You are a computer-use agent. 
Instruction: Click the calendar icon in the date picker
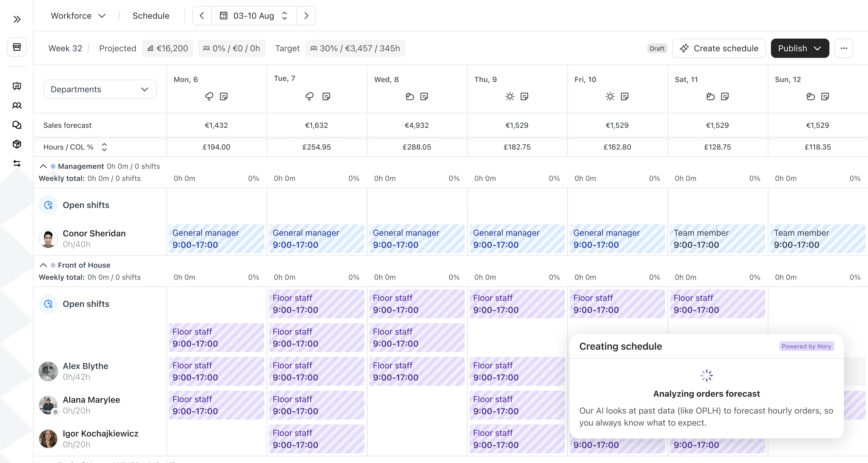click(223, 15)
